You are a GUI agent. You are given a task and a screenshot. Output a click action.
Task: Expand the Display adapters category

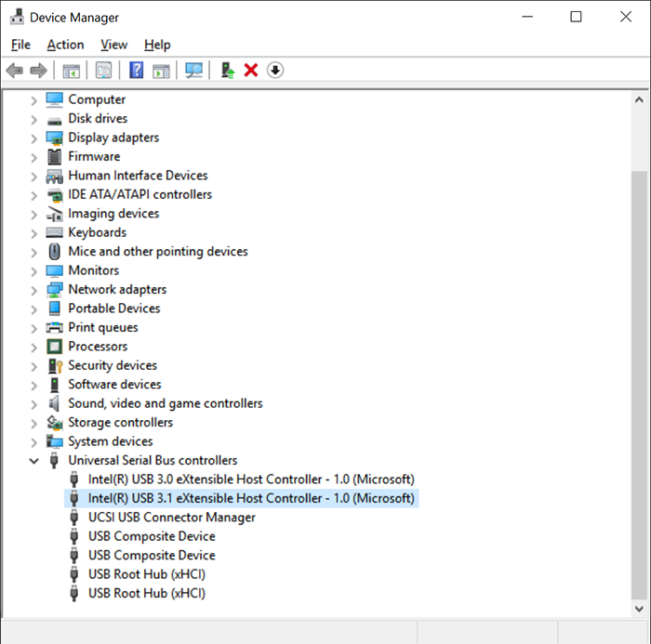tap(34, 138)
